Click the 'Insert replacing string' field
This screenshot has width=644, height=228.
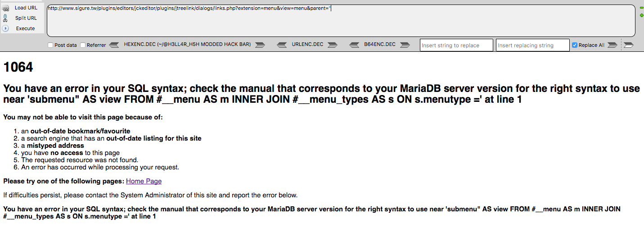coord(532,45)
